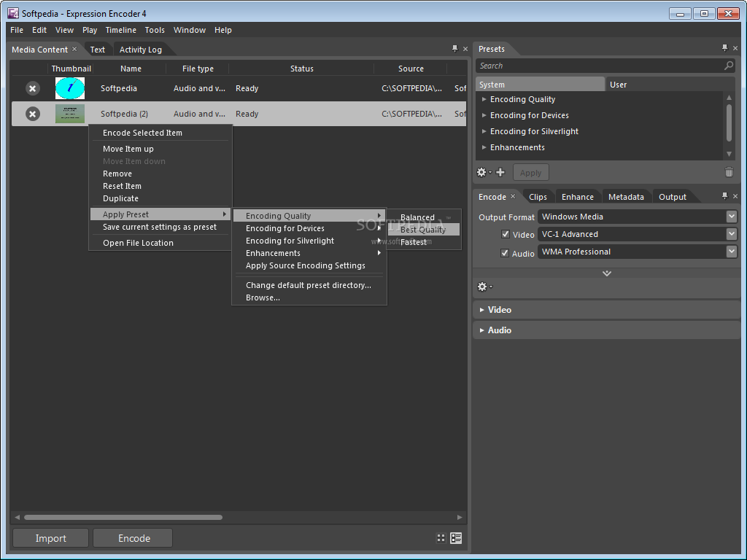Choose Save current settings as preset
747x560 pixels.
(160, 227)
